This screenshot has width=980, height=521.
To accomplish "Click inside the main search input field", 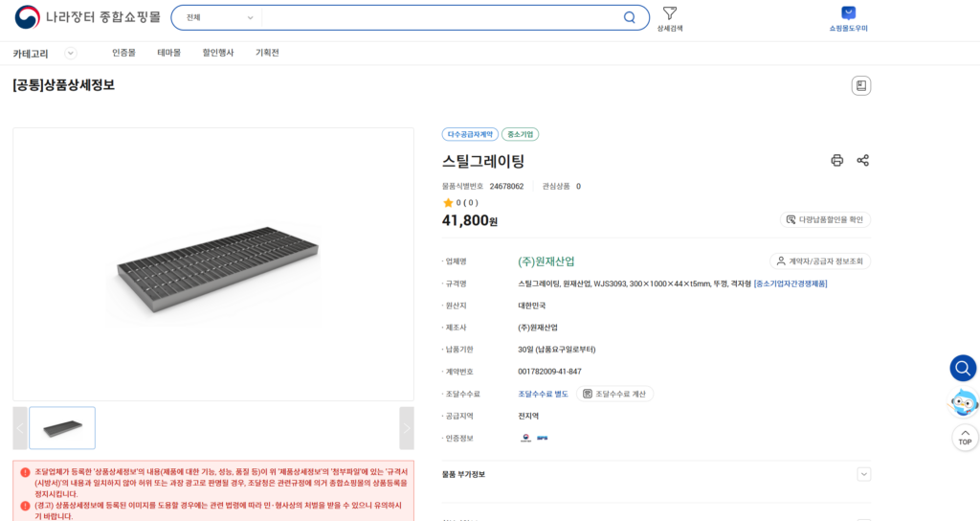I will pos(440,17).
